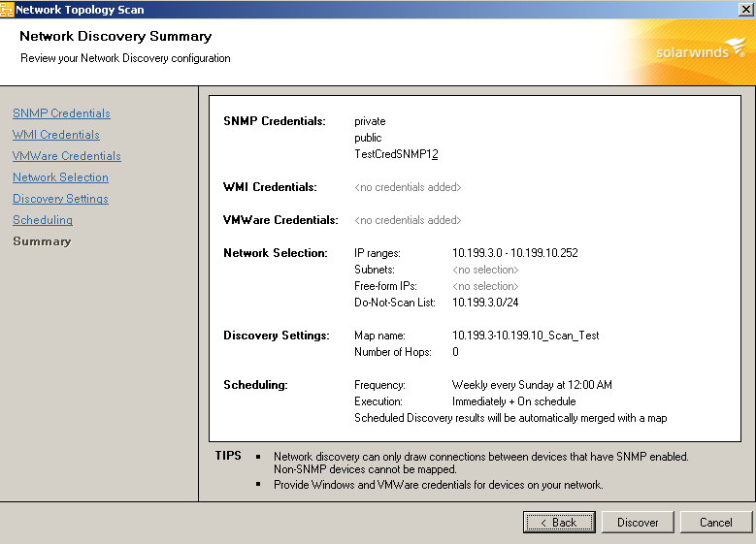Navigate to the VMWare Credentials step
The width and height of the screenshot is (756, 544).
point(66,156)
